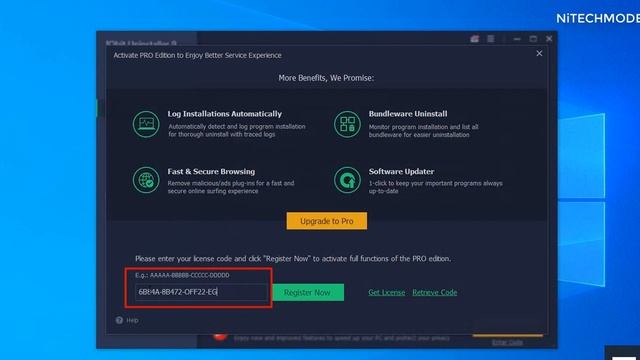Click the Help question mark icon
Screen dimensions: 640x360
(119, 320)
